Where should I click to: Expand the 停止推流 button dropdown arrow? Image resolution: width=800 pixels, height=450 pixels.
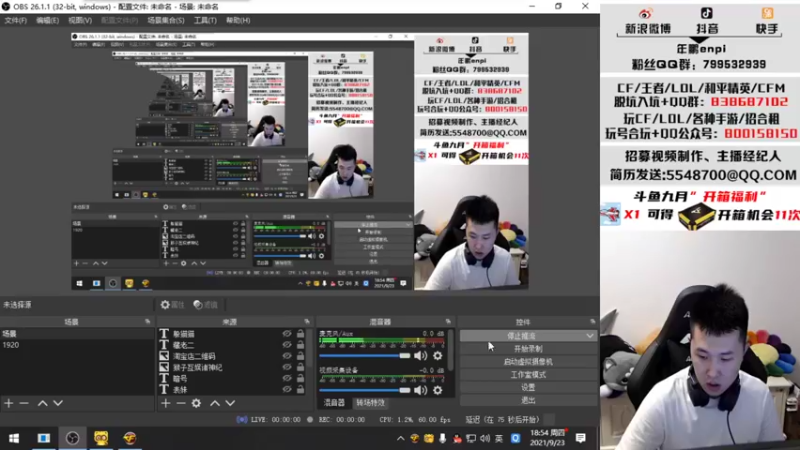click(590, 336)
